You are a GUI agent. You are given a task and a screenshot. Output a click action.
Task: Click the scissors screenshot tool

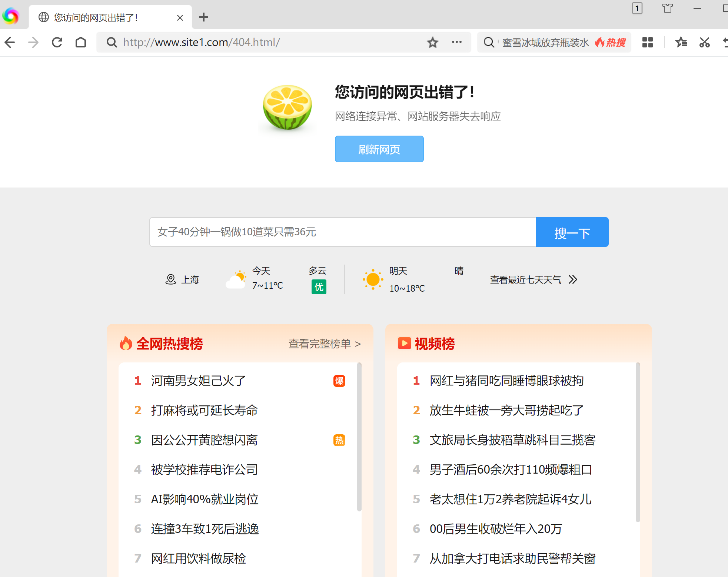pyautogui.click(x=704, y=42)
